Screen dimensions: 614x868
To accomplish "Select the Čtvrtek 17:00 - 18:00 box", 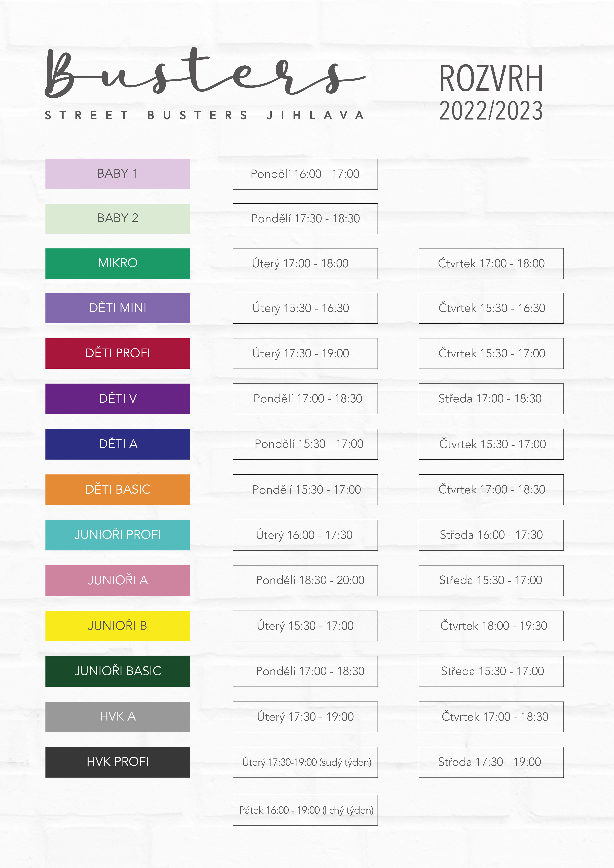I will (x=491, y=263).
